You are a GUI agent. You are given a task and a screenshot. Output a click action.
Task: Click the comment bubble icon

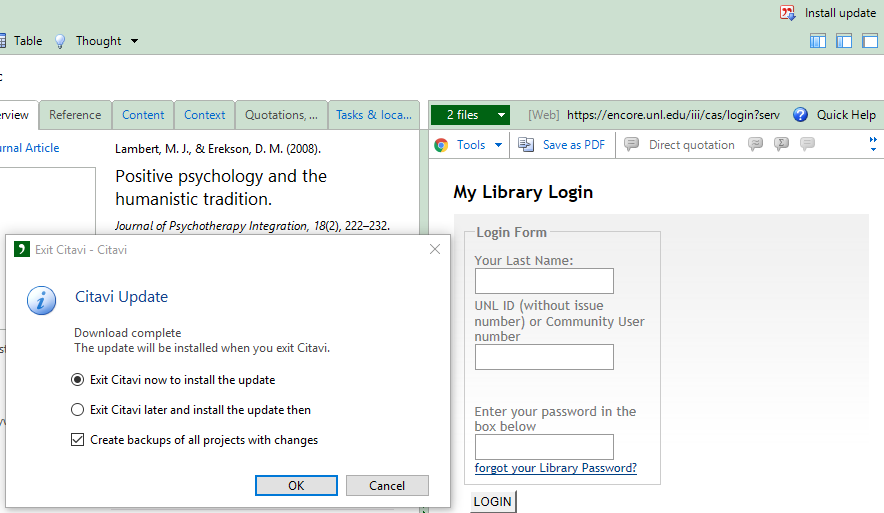click(x=807, y=144)
